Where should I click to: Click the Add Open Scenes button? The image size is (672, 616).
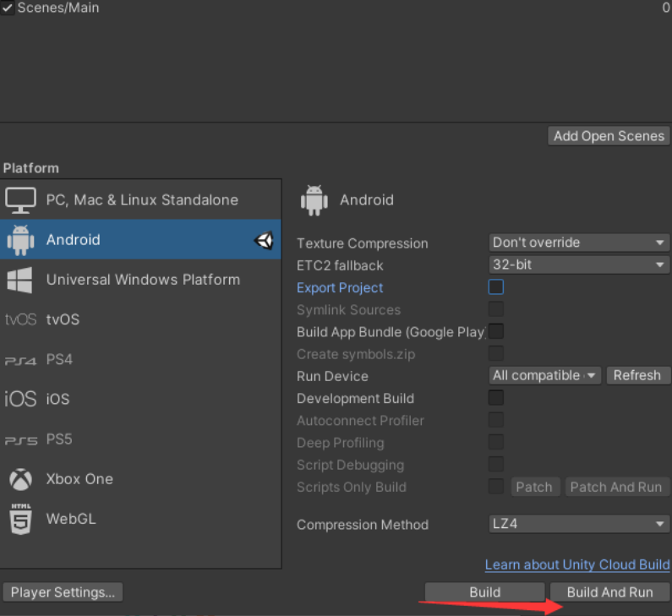(x=609, y=135)
